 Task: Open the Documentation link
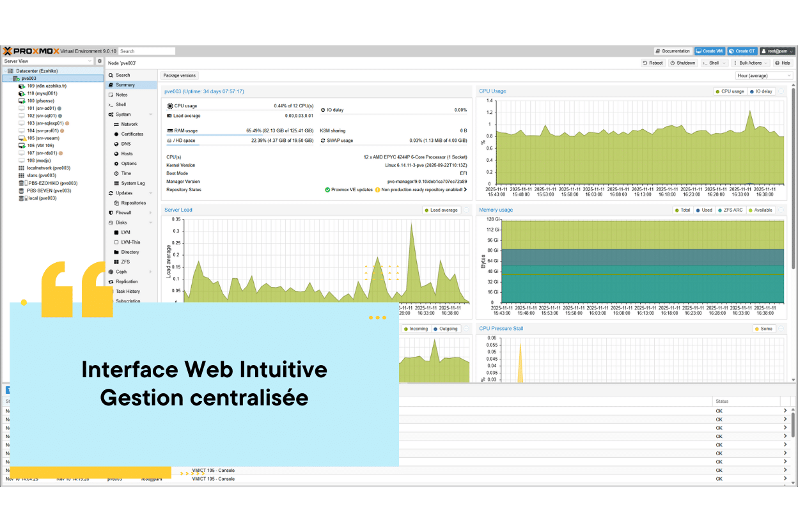pos(673,51)
